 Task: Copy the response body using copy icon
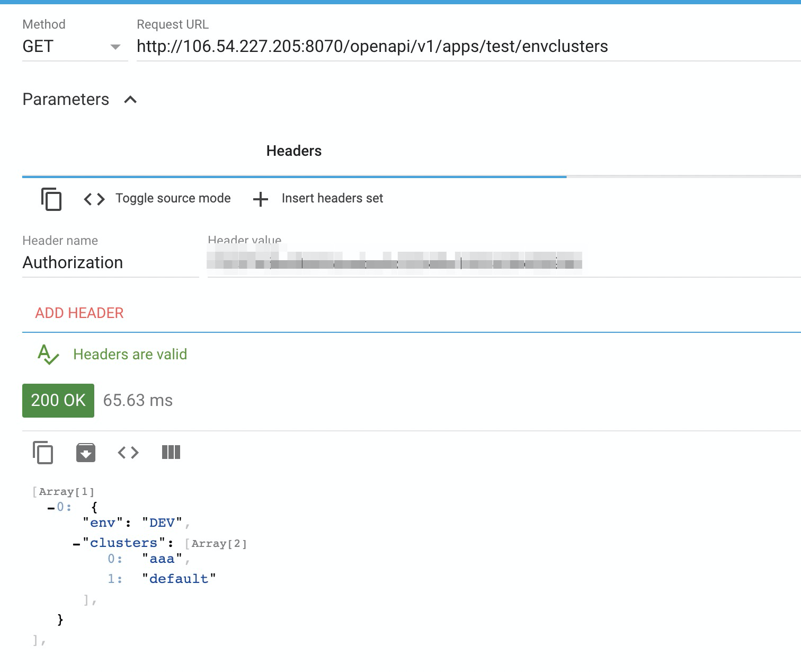(x=43, y=453)
